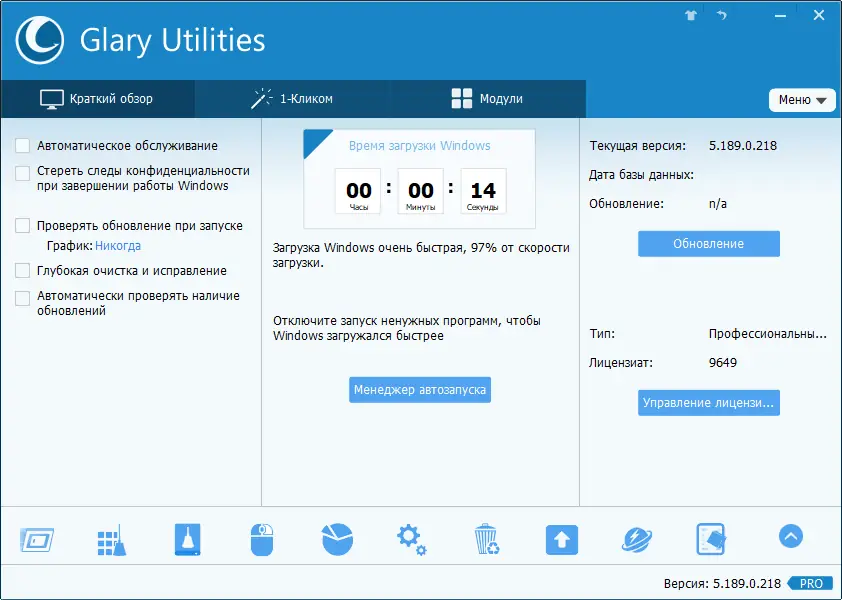This screenshot has width=842, height=600.
Task: Click the globe internet speedup icon
Action: (637, 537)
